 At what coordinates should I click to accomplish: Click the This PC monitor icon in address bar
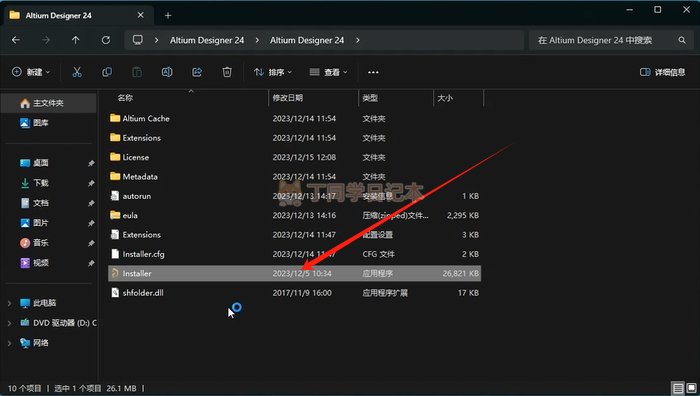tap(138, 40)
